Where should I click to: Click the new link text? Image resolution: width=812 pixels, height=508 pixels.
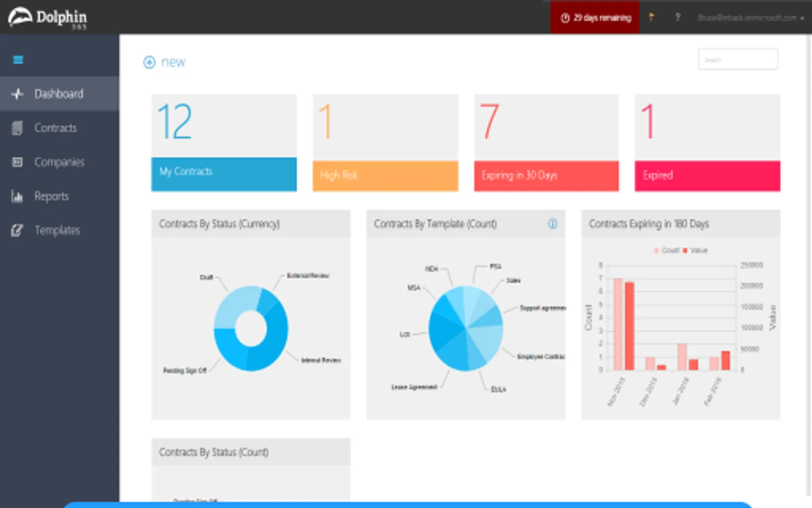point(173,62)
